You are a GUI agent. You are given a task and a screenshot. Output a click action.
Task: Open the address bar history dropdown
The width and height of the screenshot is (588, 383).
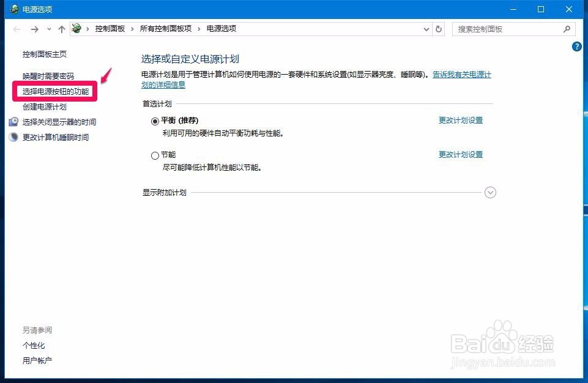pyautogui.click(x=426, y=29)
